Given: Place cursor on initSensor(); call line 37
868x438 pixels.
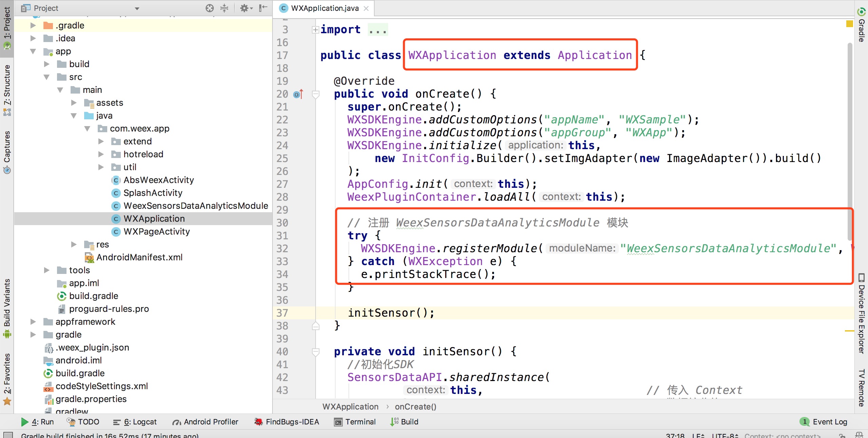Looking at the screenshot, I should 391,313.
